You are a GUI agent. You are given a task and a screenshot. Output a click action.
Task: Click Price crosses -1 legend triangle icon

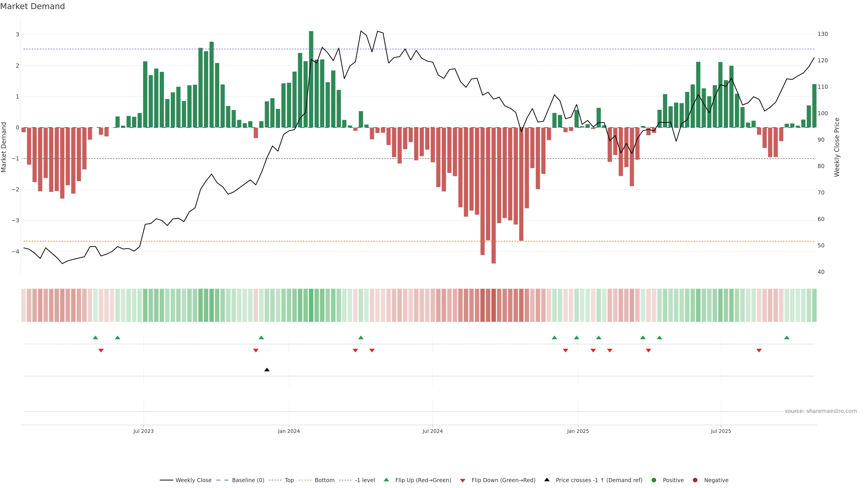click(x=547, y=480)
